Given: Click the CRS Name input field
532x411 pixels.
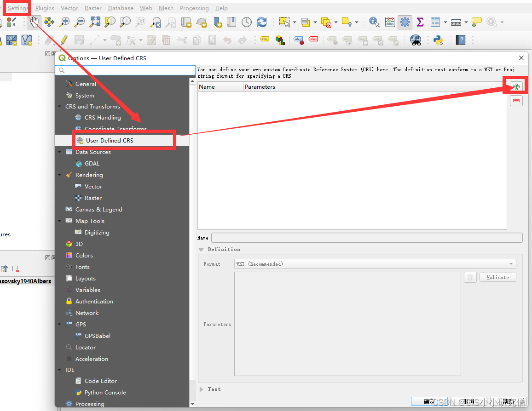Looking at the screenshot, I should pyautogui.click(x=367, y=238).
